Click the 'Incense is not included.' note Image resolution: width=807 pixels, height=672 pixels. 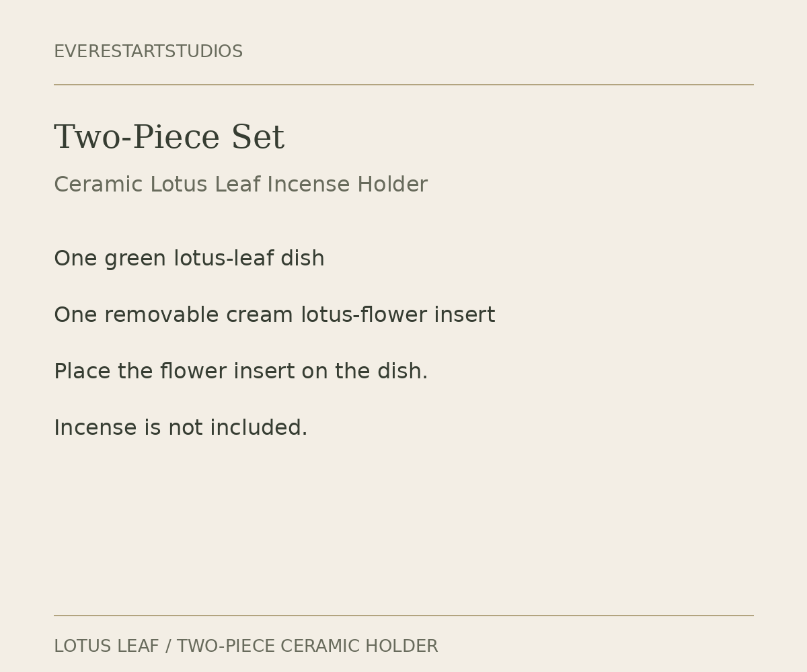pyautogui.click(x=181, y=428)
